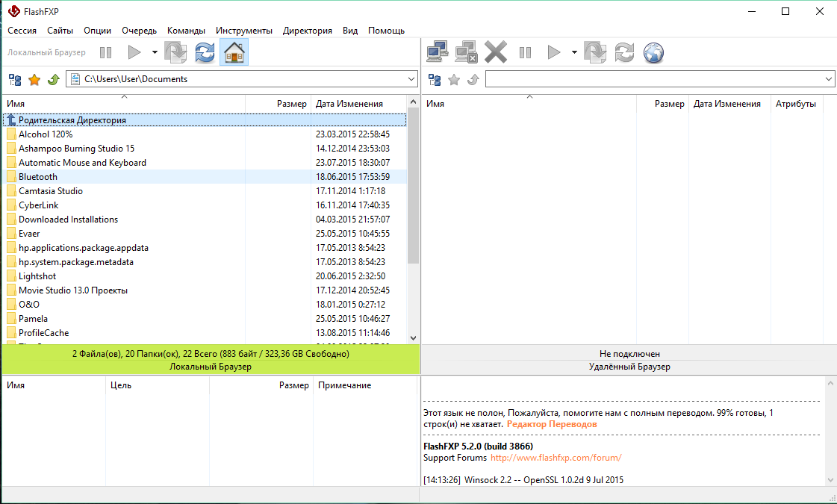This screenshot has width=837, height=504.
Task: Click remote Атрибуты column header
Action: coord(795,104)
